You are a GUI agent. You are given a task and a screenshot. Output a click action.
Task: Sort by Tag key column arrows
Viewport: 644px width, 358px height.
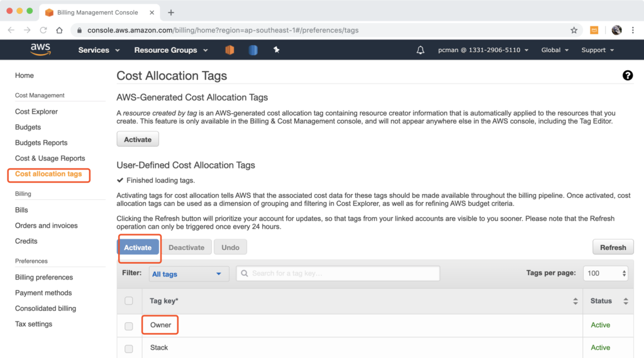point(575,301)
